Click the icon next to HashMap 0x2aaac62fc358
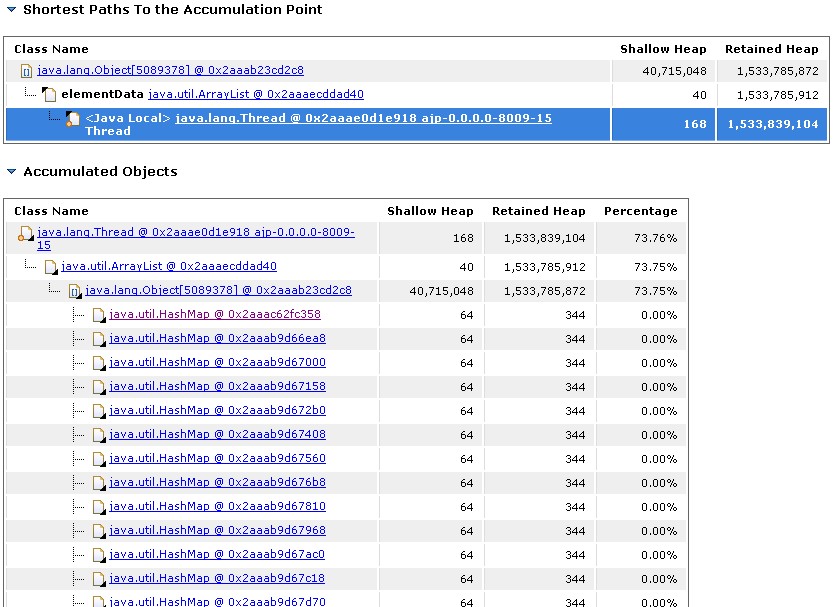 [98, 315]
